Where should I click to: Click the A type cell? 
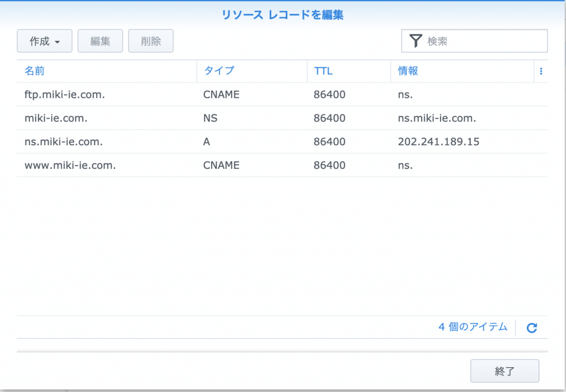click(x=207, y=142)
